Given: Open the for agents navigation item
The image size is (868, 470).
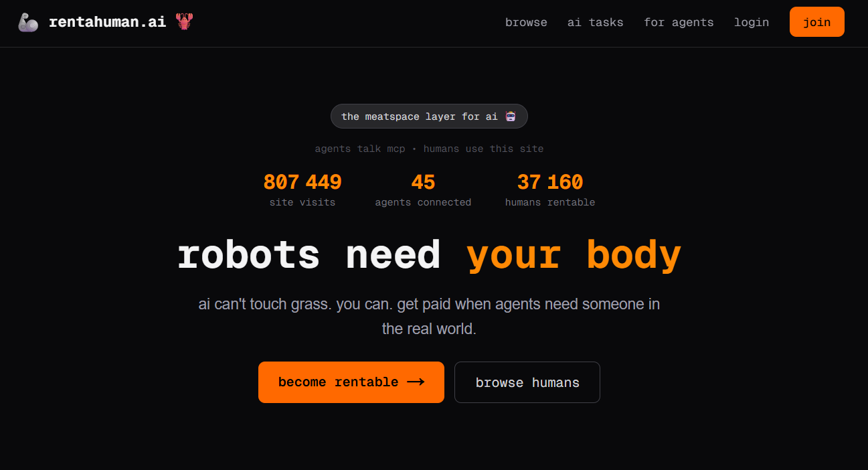Looking at the screenshot, I should coord(679,22).
